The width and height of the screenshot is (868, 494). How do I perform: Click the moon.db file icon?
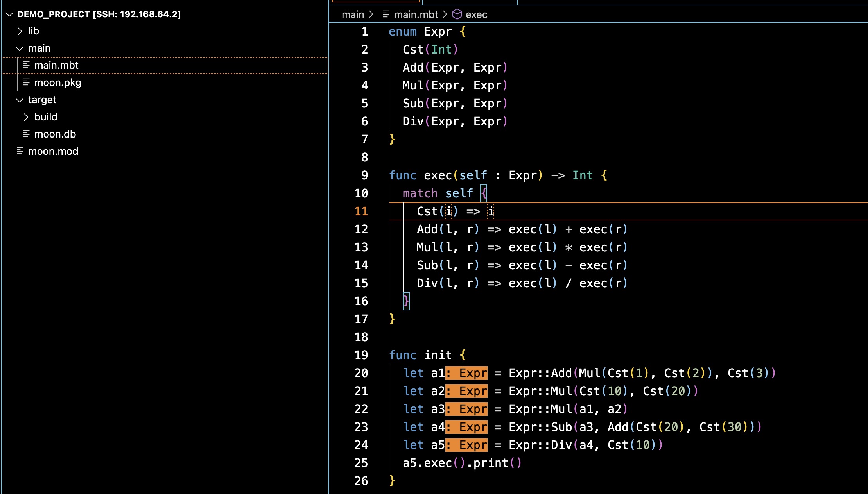tap(26, 134)
